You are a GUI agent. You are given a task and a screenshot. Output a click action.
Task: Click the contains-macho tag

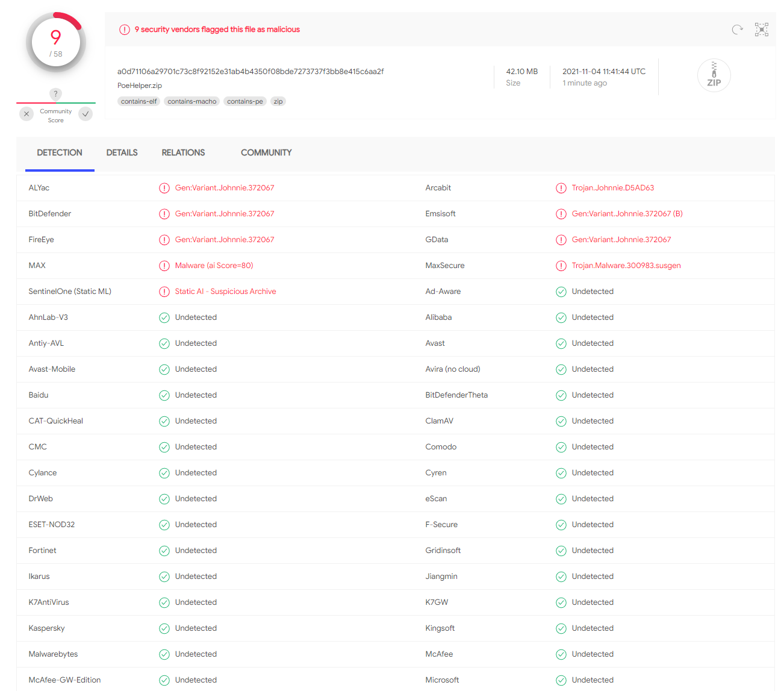coord(191,101)
